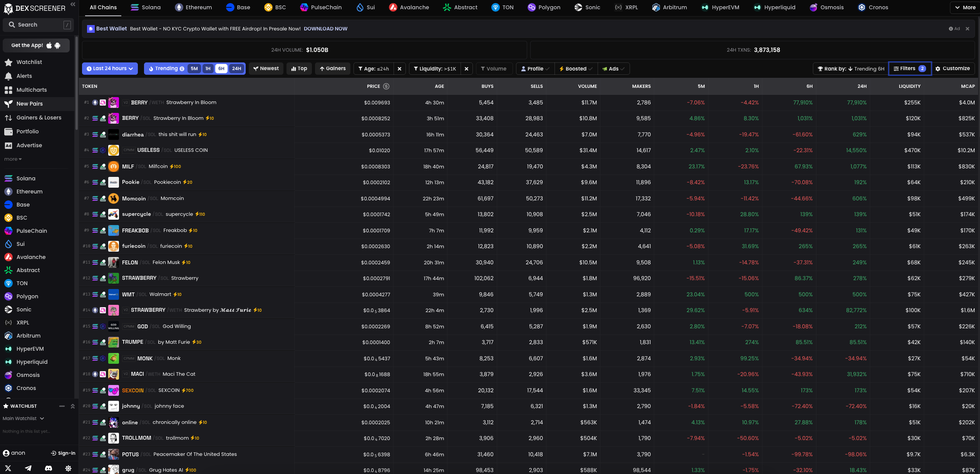This screenshot has width=980, height=474.
Task: Click DOWNLOAD NOW ad link
Action: coord(325,29)
